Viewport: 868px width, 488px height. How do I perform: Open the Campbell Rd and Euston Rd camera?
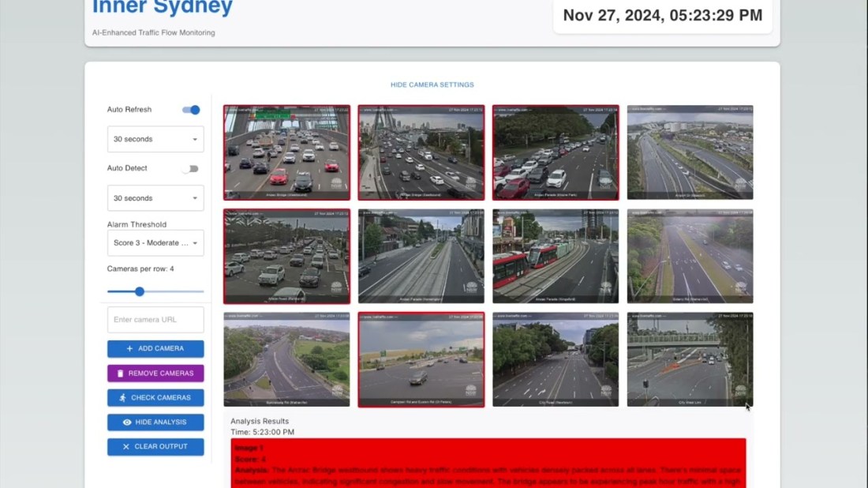coord(421,359)
